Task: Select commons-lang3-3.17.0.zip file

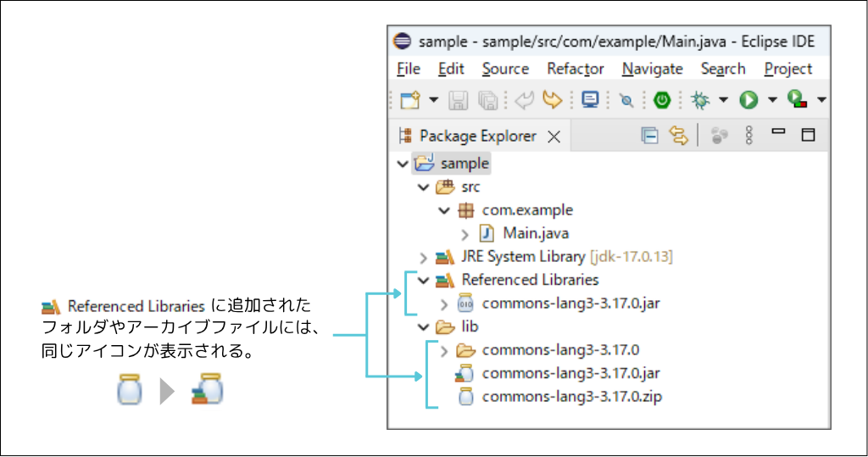Action: click(x=572, y=397)
